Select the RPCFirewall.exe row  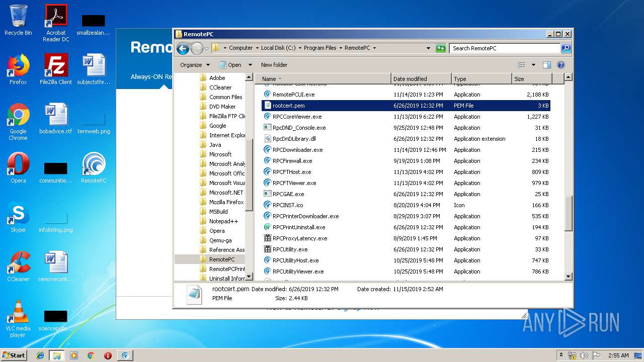pos(406,161)
